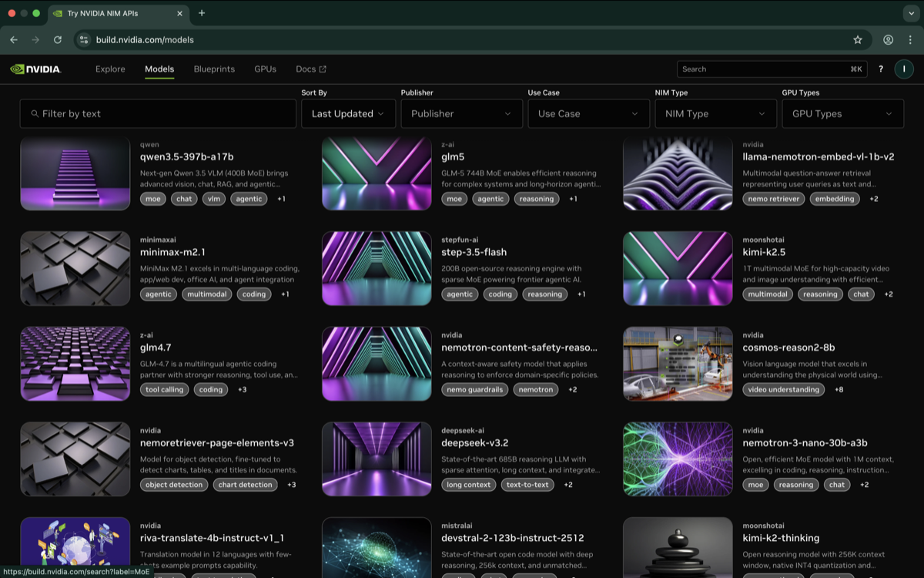Open the Chrome profile icon in the toolbar
Screen dimensions: 924x578
coord(888,40)
